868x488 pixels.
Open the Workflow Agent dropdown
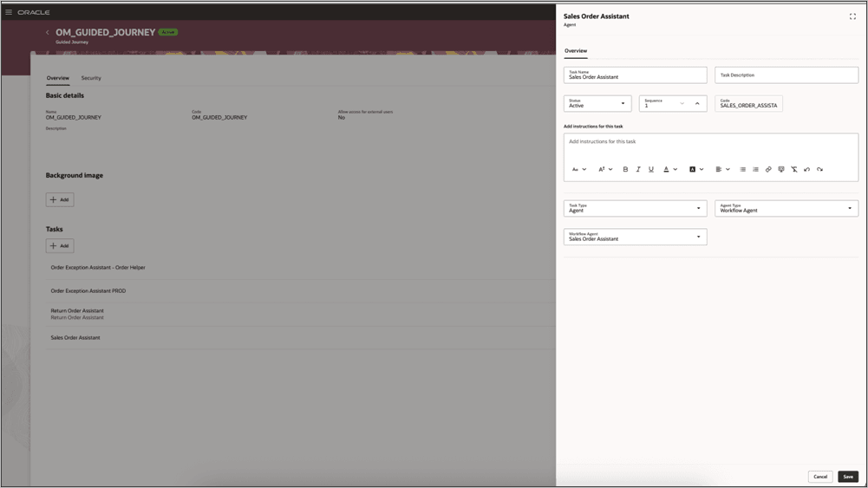point(635,237)
